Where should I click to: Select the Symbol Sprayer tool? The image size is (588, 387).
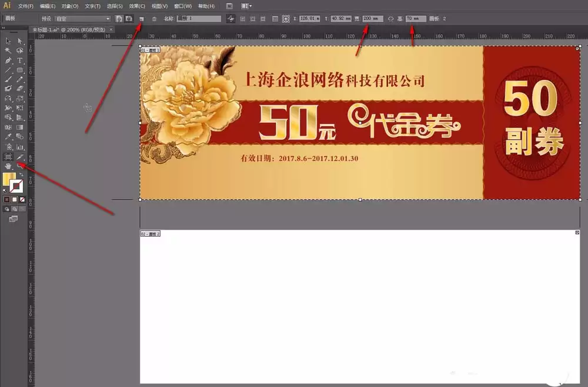[8, 147]
